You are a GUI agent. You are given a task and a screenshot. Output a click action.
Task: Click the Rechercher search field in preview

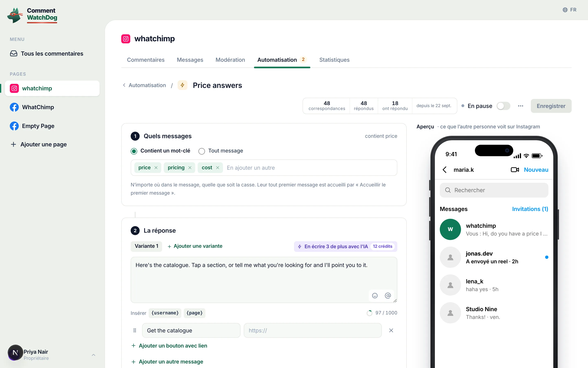coord(494,190)
